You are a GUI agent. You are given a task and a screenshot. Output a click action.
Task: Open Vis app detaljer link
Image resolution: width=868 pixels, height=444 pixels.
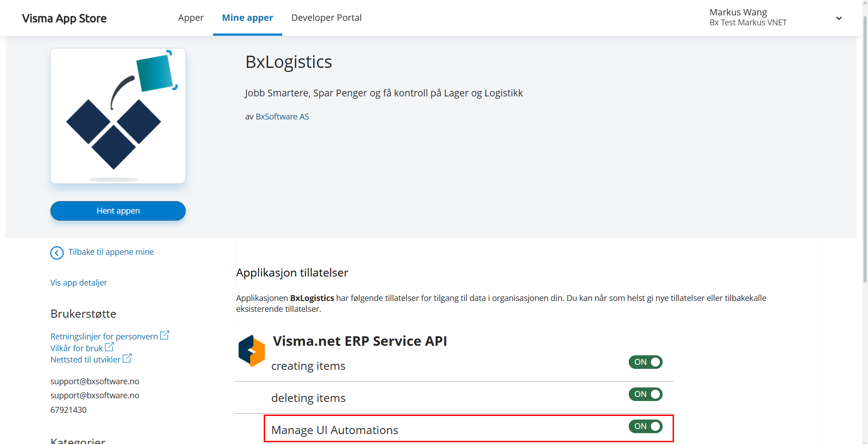pyautogui.click(x=79, y=283)
